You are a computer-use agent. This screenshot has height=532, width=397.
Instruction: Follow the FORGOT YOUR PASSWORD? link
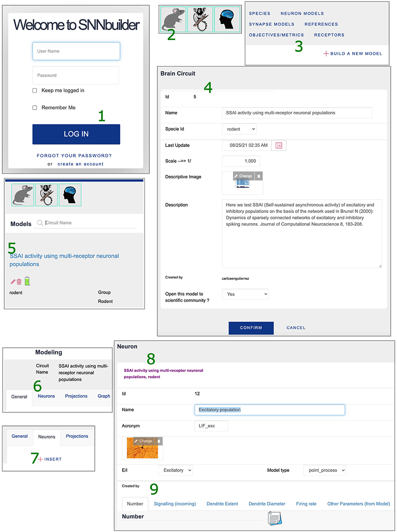pyautogui.click(x=74, y=156)
